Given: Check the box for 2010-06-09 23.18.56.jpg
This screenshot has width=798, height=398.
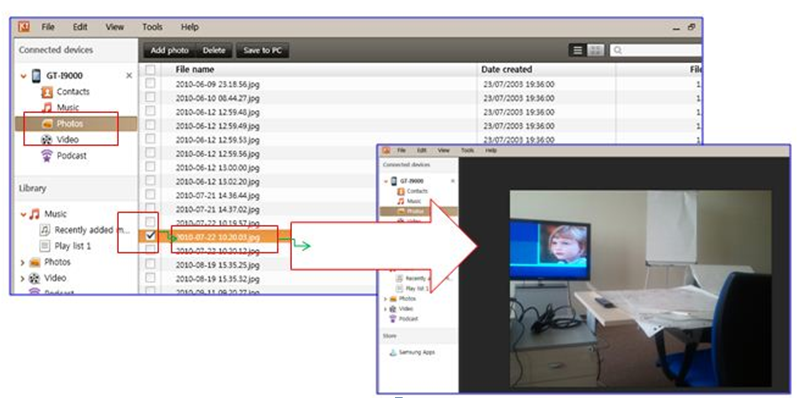Looking at the screenshot, I should (x=150, y=83).
